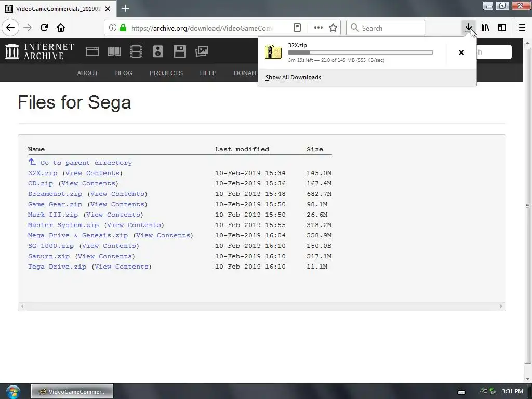Open the DONATE menu item
Viewport: 532px width, 399px height.
(246, 73)
